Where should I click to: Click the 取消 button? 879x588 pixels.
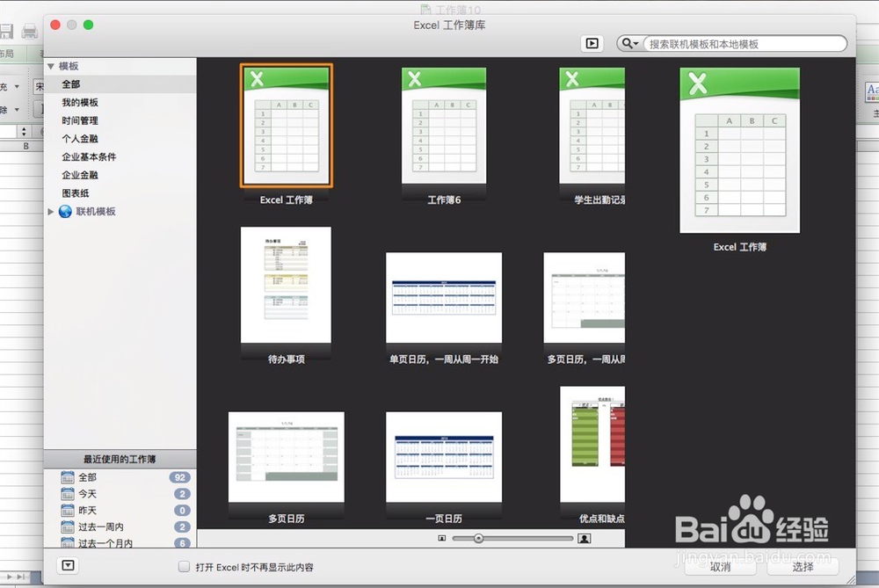721,567
